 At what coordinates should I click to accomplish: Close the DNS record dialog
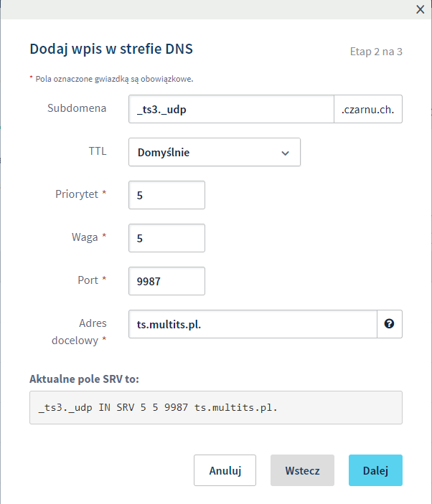[x=421, y=9]
